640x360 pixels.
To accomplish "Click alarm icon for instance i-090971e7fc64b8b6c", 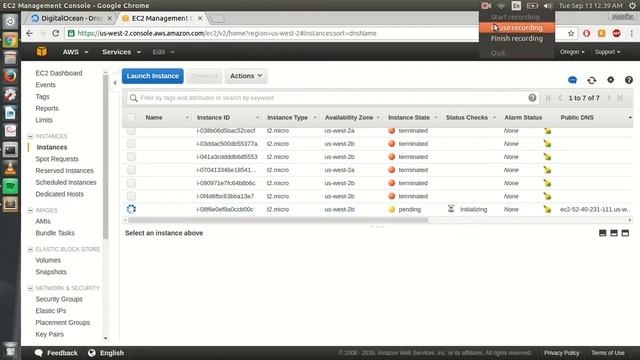I will (547, 183).
